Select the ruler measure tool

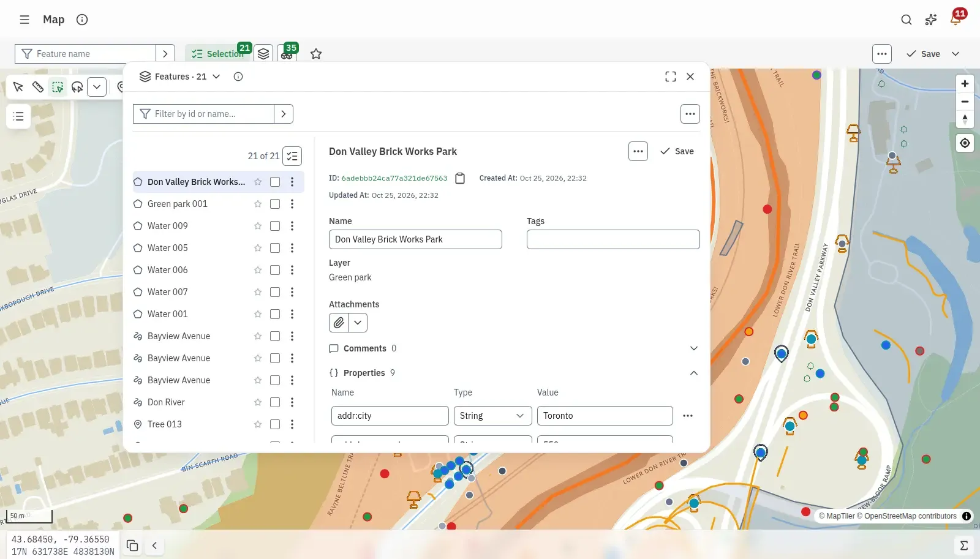(38, 87)
